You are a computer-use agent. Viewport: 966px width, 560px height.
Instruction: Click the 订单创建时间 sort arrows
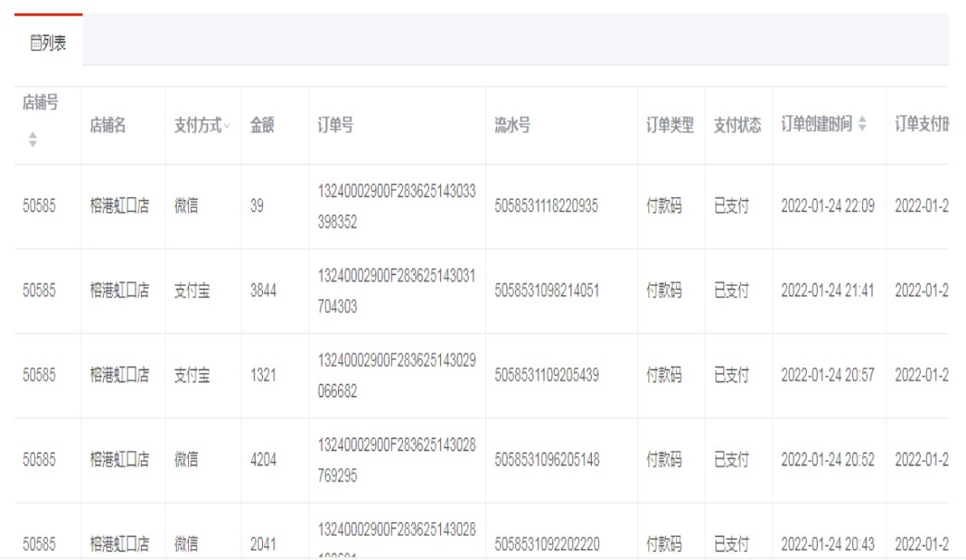coord(863,126)
